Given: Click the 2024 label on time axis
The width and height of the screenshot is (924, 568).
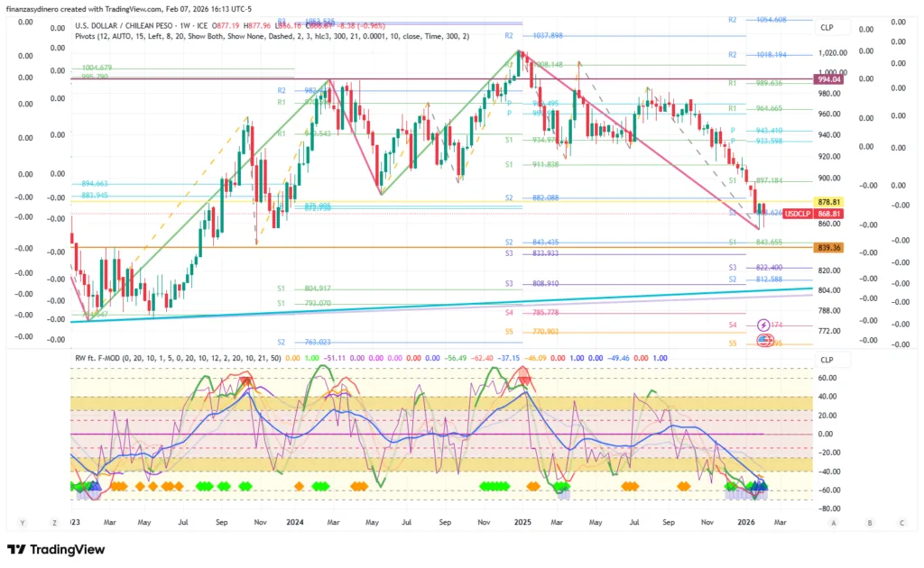Looking at the screenshot, I should 294,522.
